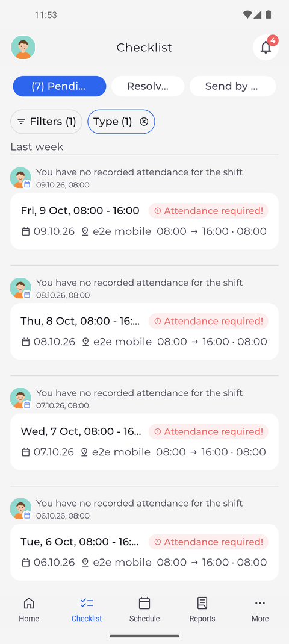
Task: Switch to the Resolved tab
Action: pos(148,86)
